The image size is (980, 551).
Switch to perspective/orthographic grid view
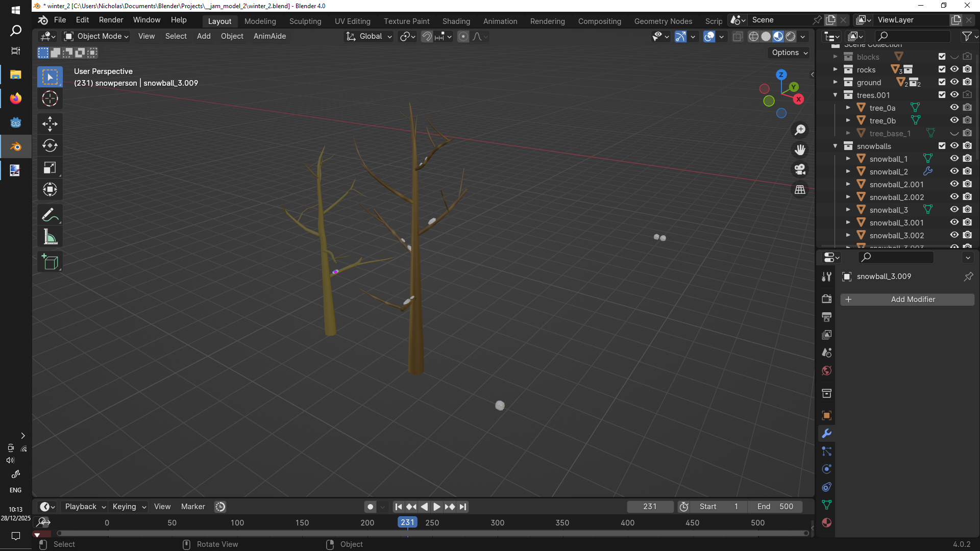pyautogui.click(x=800, y=189)
